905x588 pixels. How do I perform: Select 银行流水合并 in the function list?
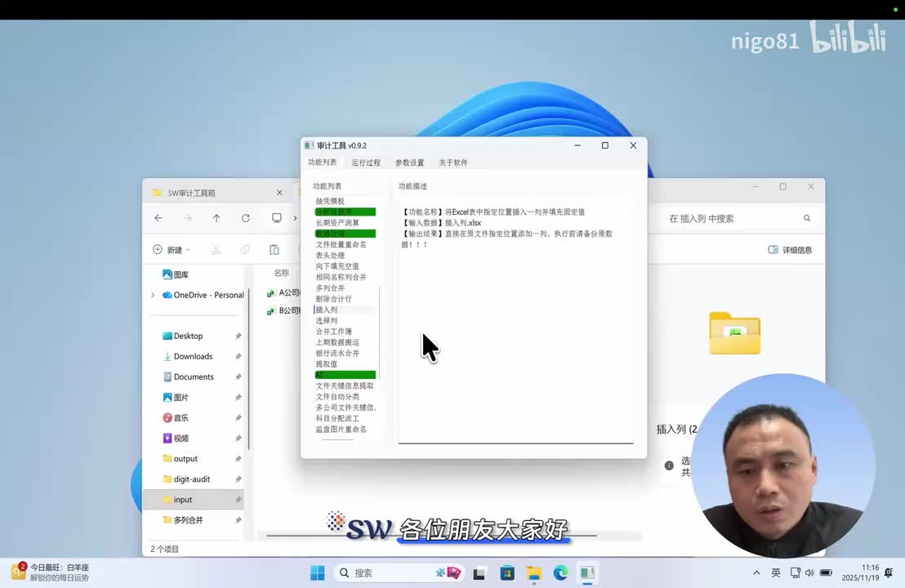[337, 353]
